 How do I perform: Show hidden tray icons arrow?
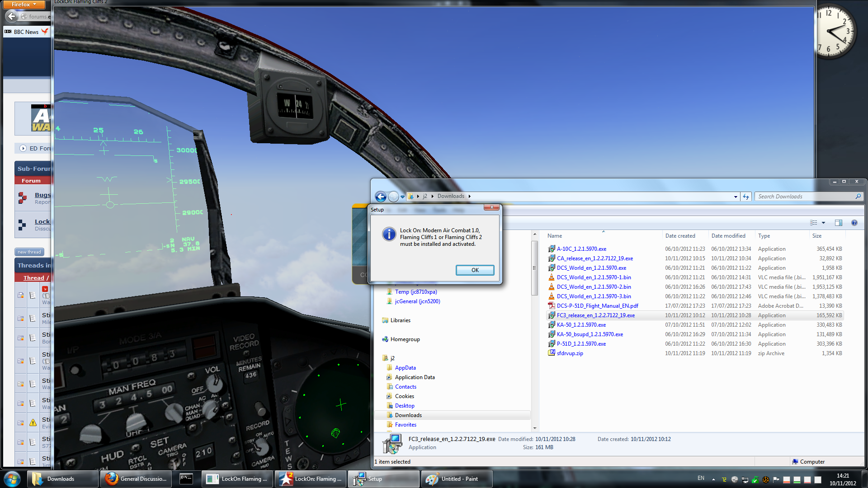click(x=713, y=479)
